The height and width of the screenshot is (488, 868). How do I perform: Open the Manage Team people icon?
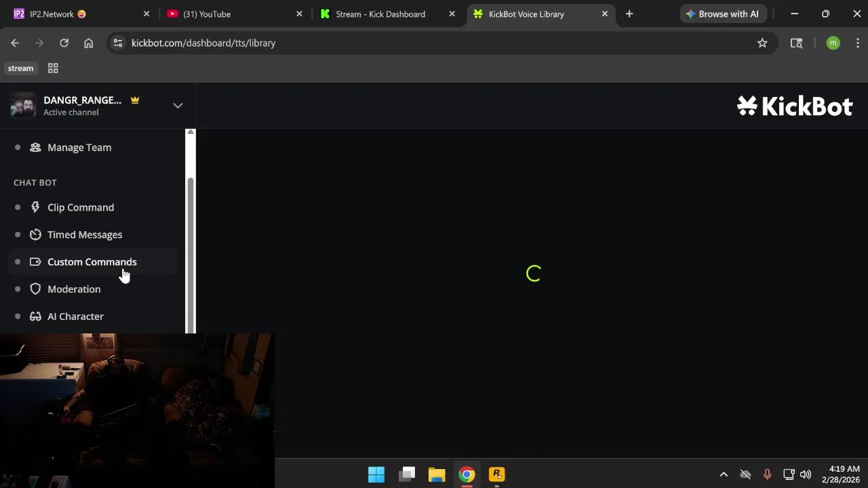pos(35,147)
